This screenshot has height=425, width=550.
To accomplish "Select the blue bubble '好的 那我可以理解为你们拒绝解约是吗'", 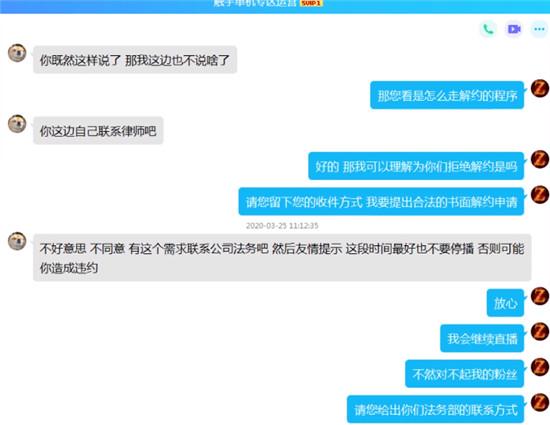I will point(416,166).
